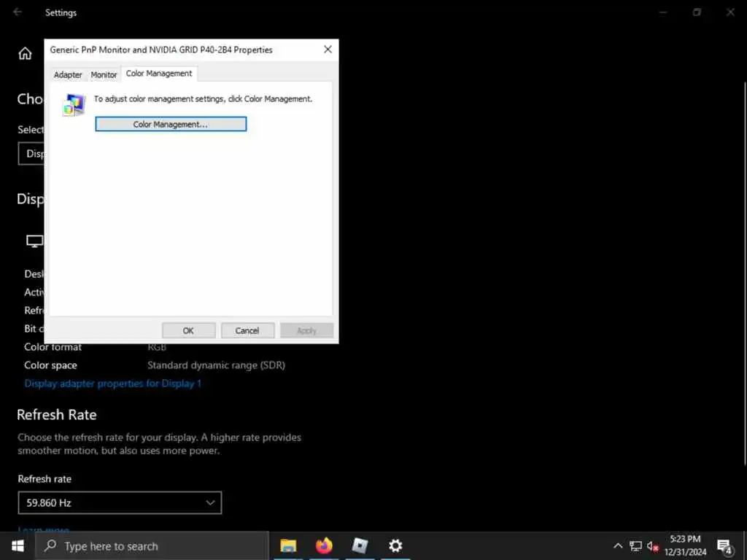Click the taskbar search magnifier icon
Image resolution: width=747 pixels, height=560 pixels.
pyautogui.click(x=50, y=545)
